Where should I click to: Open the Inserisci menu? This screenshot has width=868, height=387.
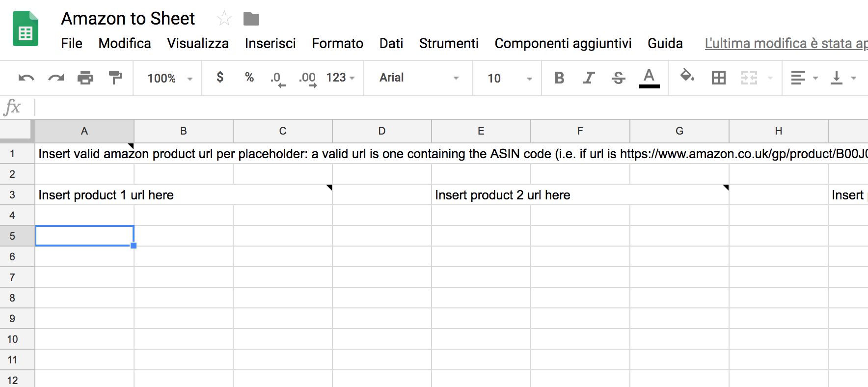(271, 43)
